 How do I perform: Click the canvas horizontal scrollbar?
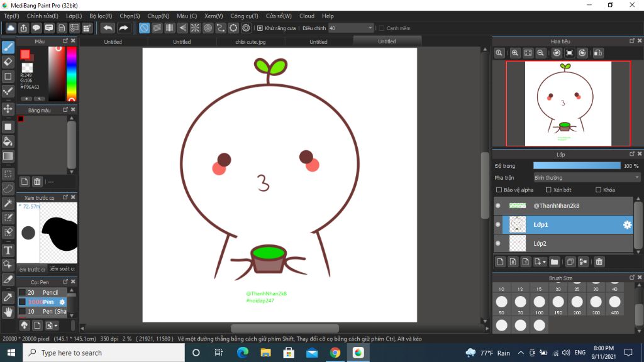pyautogui.click(x=285, y=328)
